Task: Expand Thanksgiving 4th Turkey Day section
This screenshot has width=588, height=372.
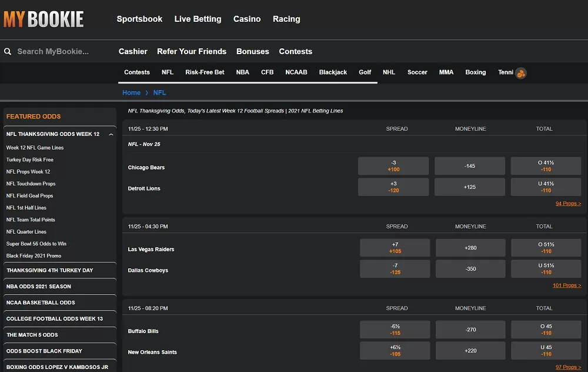Action: click(x=60, y=270)
